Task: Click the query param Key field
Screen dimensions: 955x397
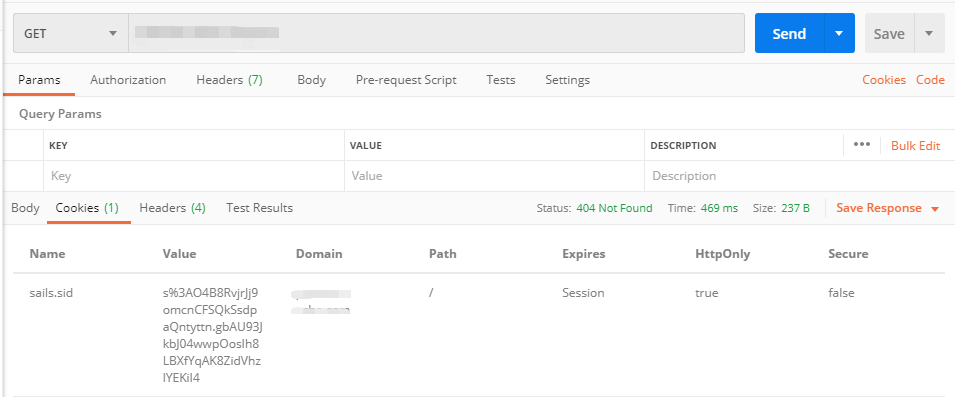Action: [x=194, y=176]
